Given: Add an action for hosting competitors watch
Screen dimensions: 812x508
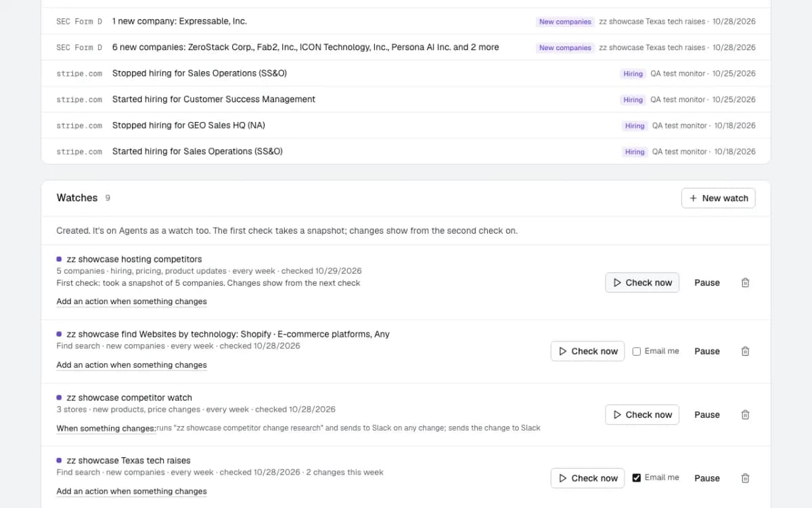Looking at the screenshot, I should [x=132, y=301].
